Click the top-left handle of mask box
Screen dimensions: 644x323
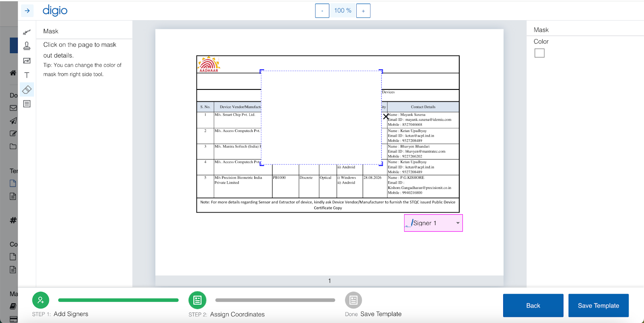click(x=262, y=71)
